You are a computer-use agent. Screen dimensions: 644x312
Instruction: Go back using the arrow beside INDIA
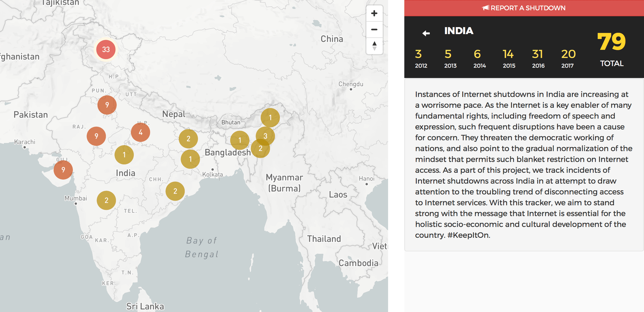tap(425, 33)
